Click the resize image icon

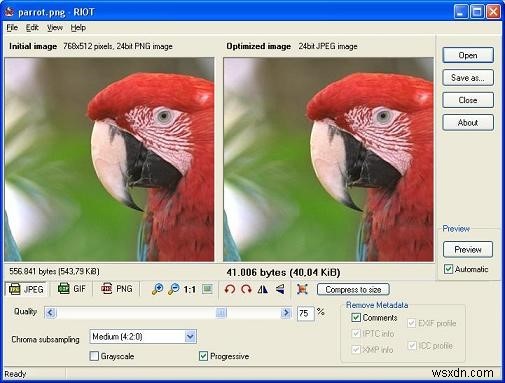(302, 289)
